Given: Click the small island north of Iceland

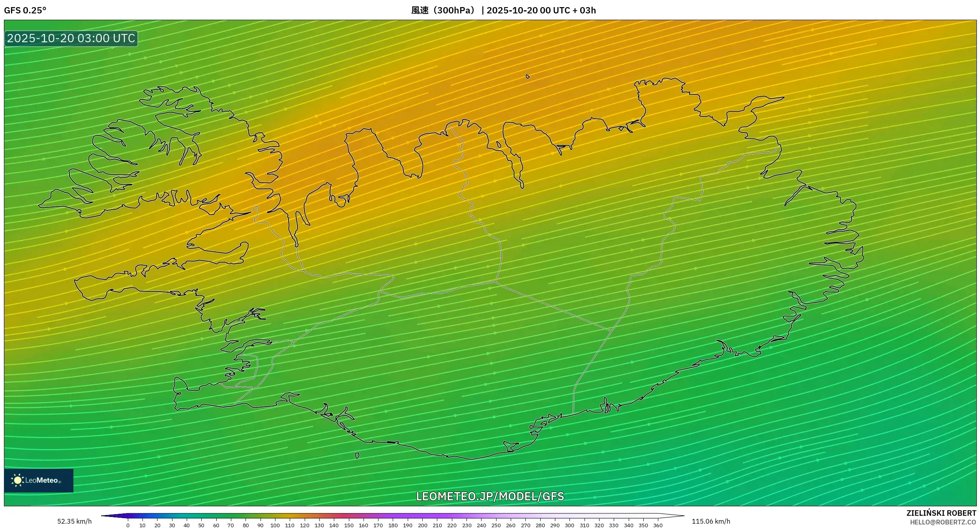Looking at the screenshot, I should tap(527, 77).
